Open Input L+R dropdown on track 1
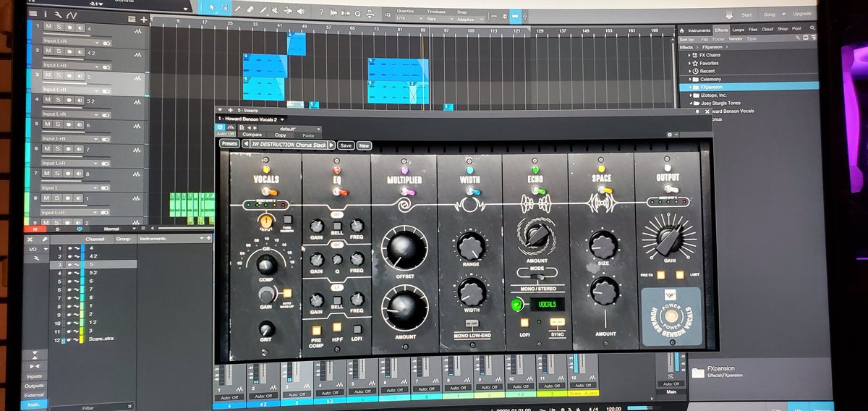 71,41
